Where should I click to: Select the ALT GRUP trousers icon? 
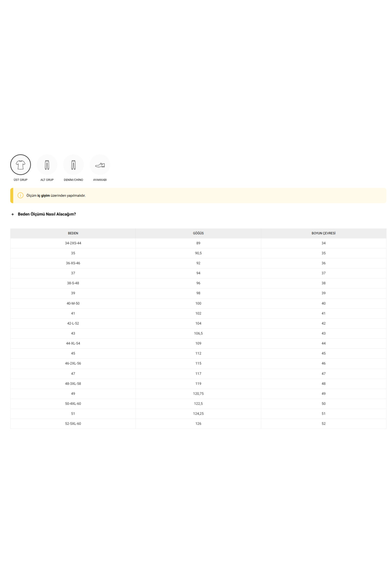(47, 165)
